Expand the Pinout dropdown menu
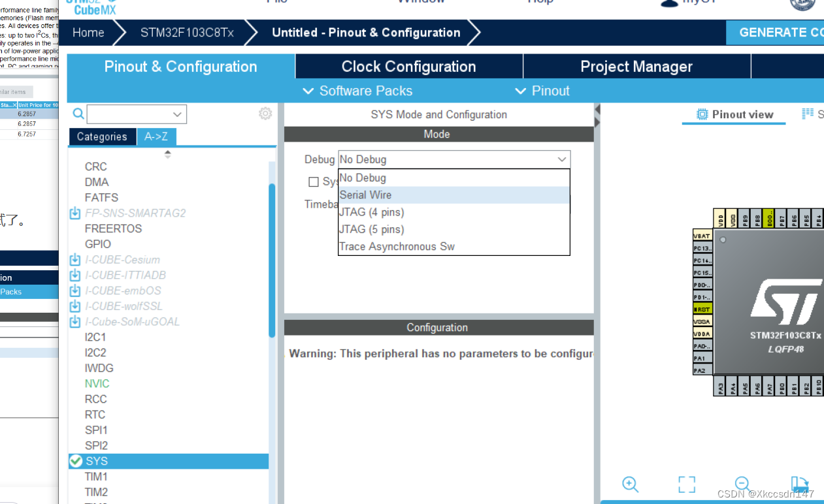 (x=542, y=91)
